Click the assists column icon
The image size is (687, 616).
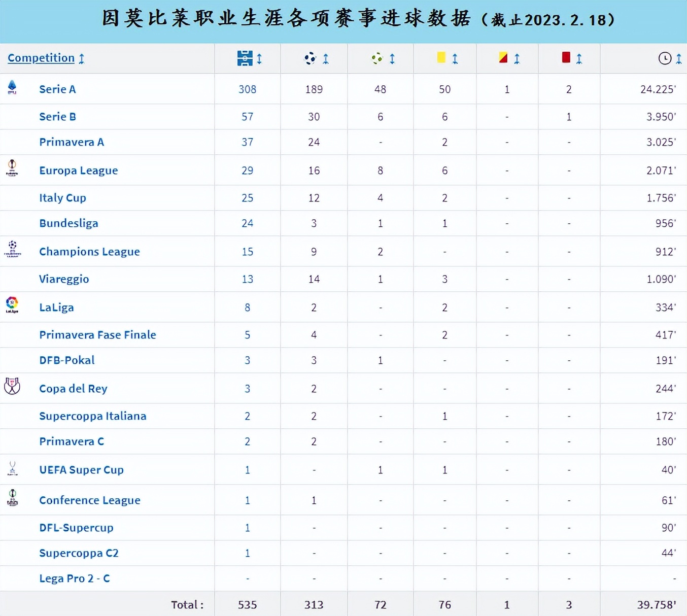377,58
